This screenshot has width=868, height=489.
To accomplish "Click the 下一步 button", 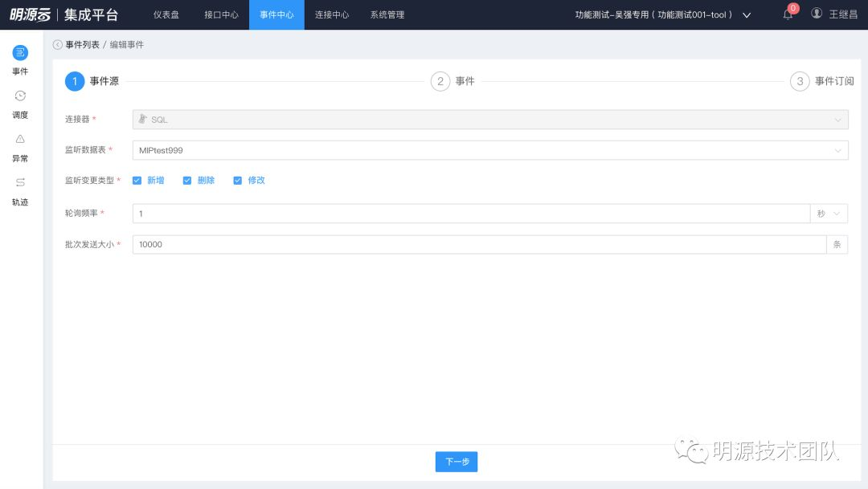I will 457,462.
